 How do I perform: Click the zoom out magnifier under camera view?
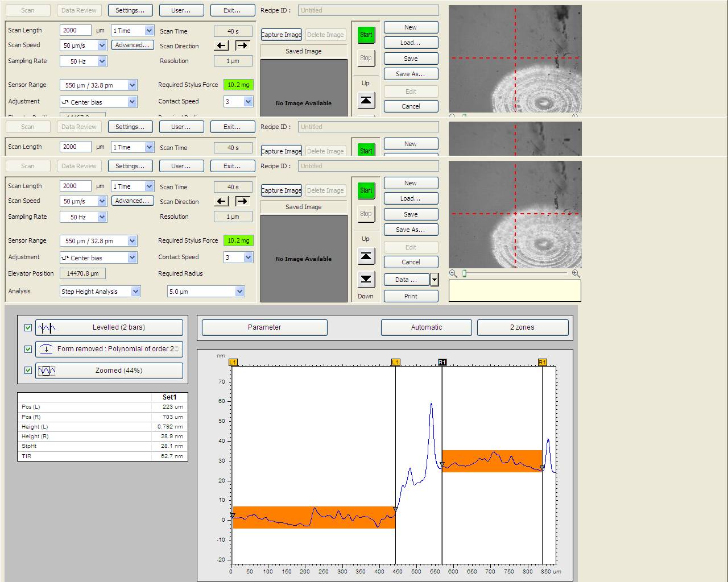tap(453, 273)
